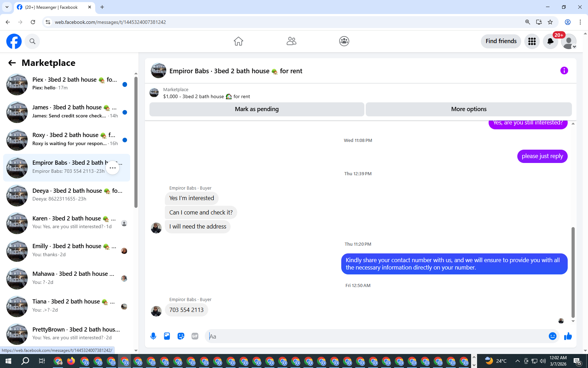Open the purple conversation information icon
Viewport: 588px width, 368px height.
(x=564, y=71)
